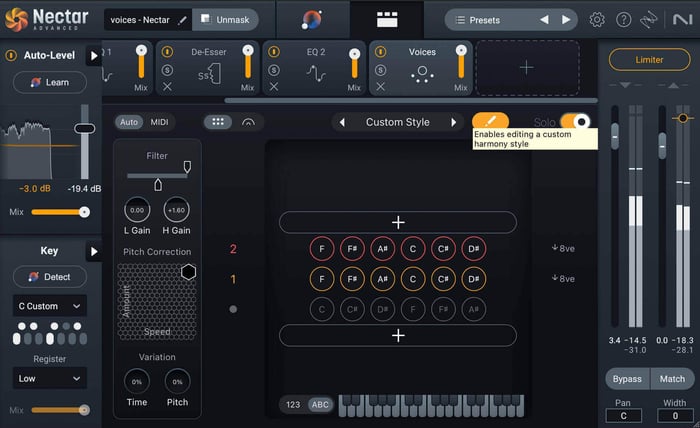700x428 pixels.
Task: Open the Presets browser
Action: pyautogui.click(x=484, y=20)
